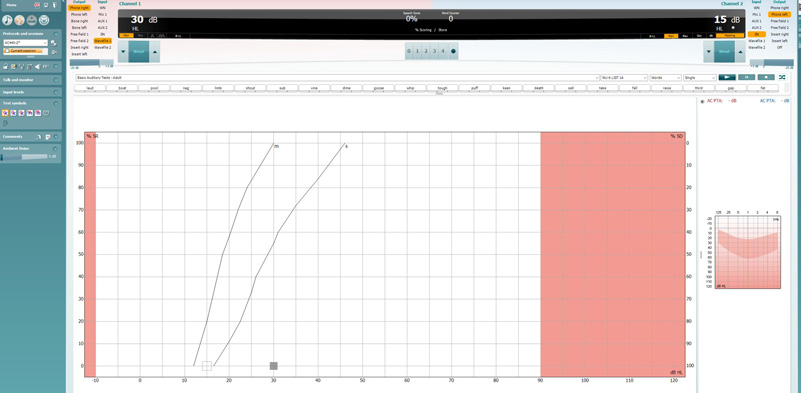The width and height of the screenshot is (801, 393).
Task: Click the ear icon under Test symbols
Action: (5, 123)
